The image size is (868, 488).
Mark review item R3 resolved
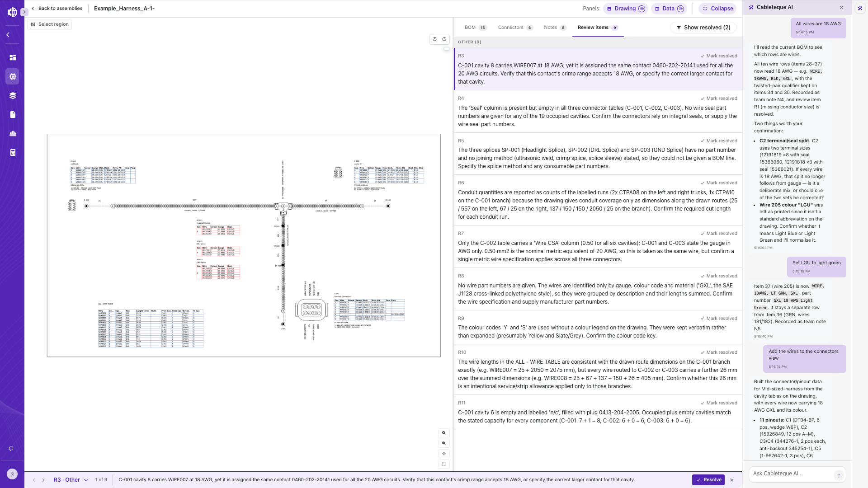point(719,56)
